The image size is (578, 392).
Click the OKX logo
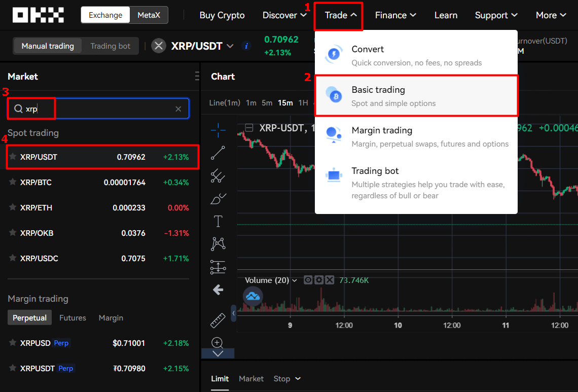pos(38,15)
